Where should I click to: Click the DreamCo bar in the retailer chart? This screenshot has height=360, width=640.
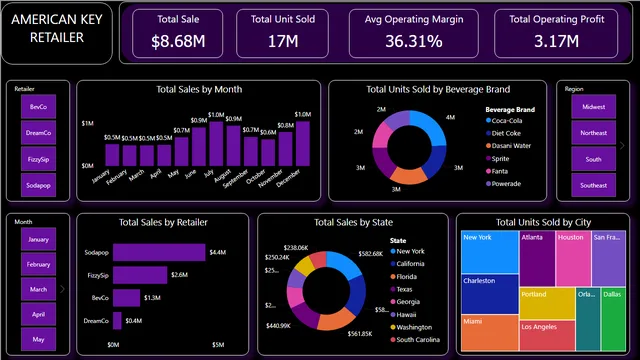click(117, 321)
